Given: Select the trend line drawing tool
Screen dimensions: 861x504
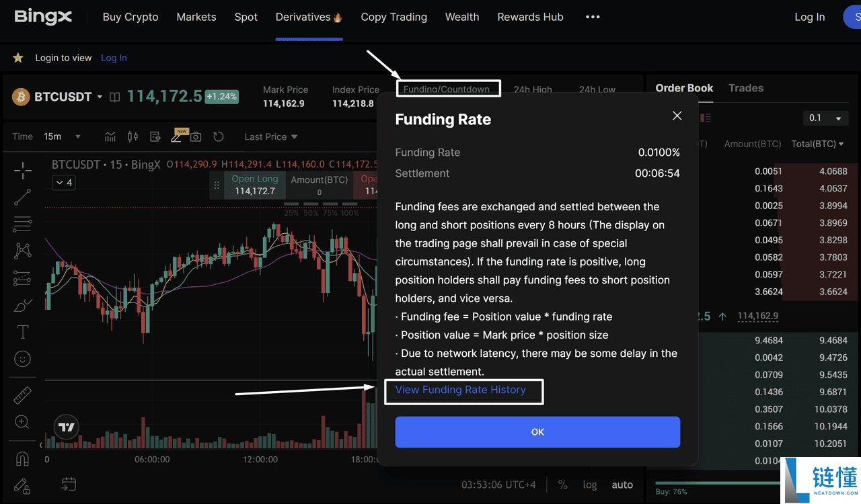Looking at the screenshot, I should pos(23,197).
